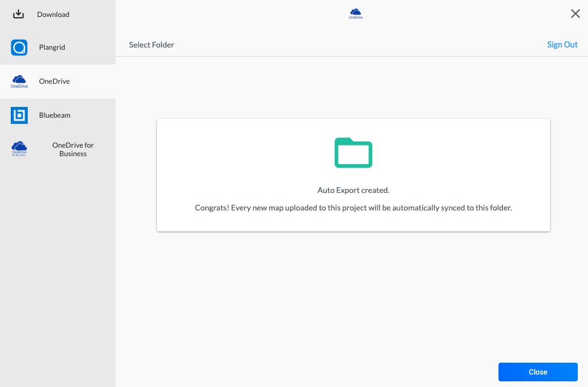Screen dimensions: 588x387
Task: Click the OneDrive cloud icon in sidebar
Action: [19, 81]
